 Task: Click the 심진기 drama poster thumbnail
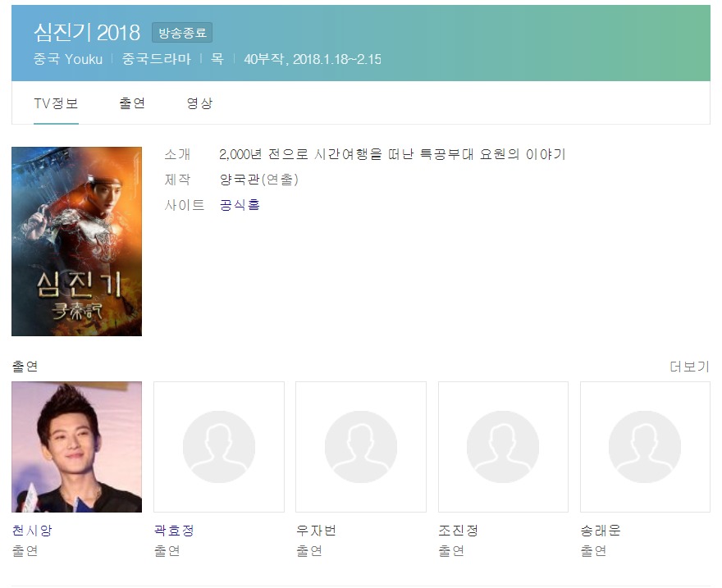pos(76,242)
